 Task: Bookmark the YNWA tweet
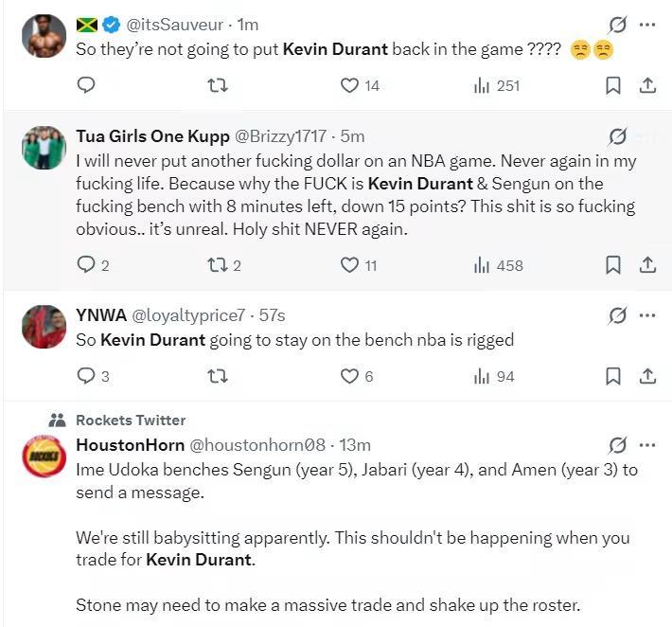point(613,376)
